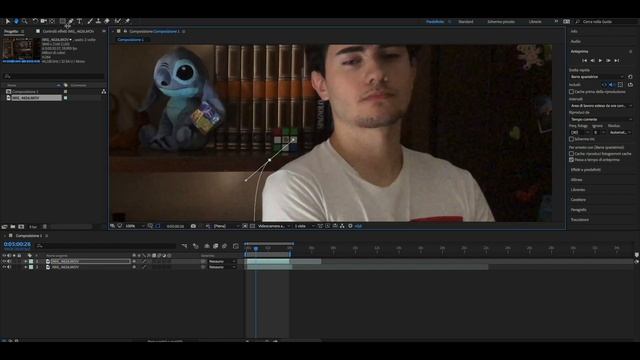
Task: Go to last frame in Anteprima
Action: click(x=617, y=60)
